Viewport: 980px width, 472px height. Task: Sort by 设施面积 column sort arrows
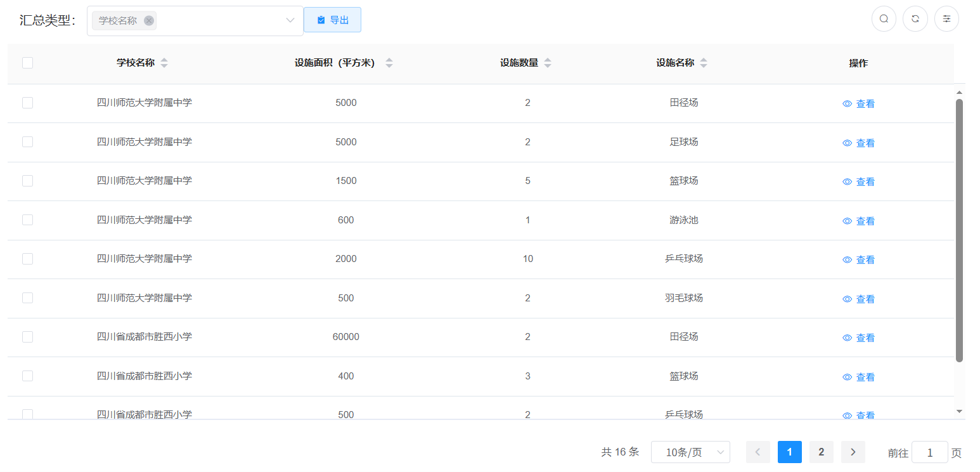click(x=389, y=63)
